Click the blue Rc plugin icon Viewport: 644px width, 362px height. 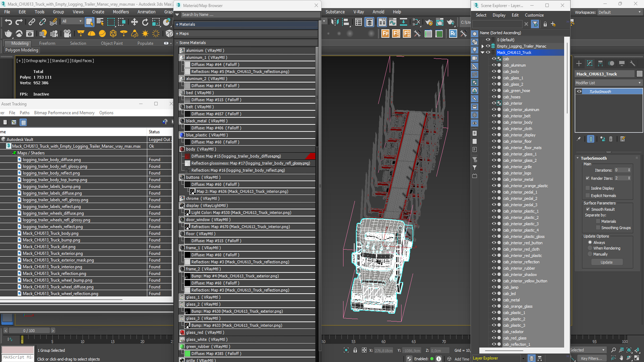[x=453, y=34]
